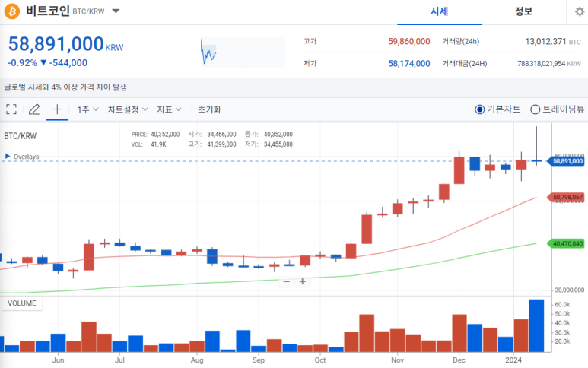Viewport: 588px width, 368px height.
Task: Zoom out chart with minus button
Action: coord(287,281)
